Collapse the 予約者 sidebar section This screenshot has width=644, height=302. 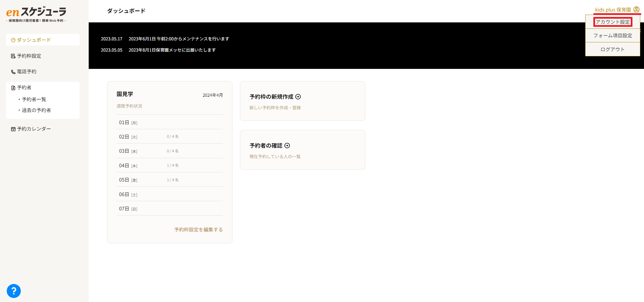(24, 88)
